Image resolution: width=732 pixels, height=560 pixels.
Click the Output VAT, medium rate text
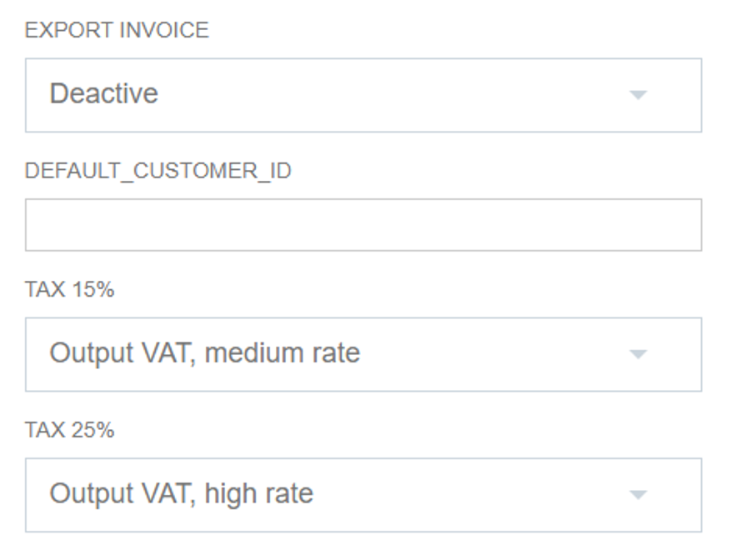[204, 353]
